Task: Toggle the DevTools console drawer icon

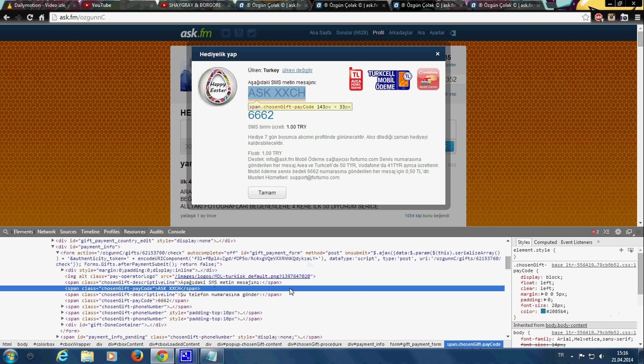Action: tap(607, 232)
